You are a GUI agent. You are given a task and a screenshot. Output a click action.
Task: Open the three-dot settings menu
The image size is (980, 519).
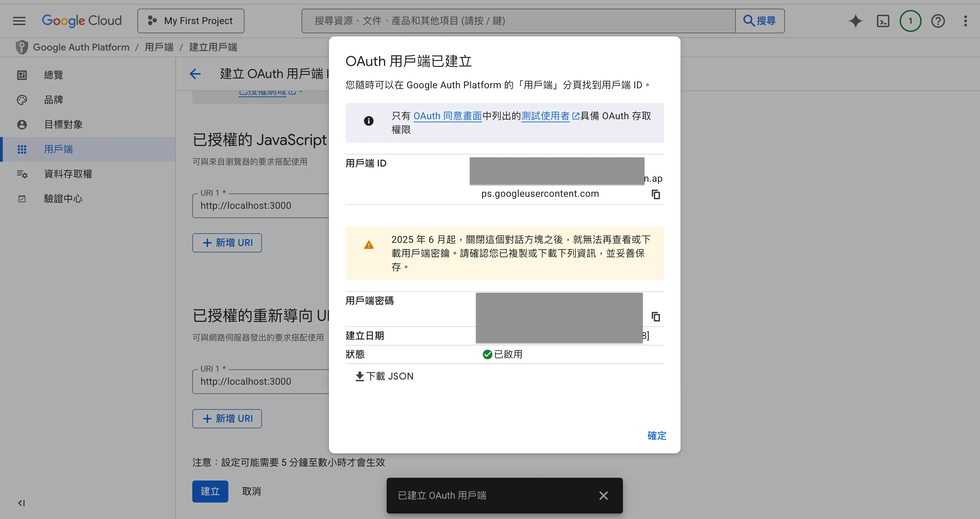(965, 21)
